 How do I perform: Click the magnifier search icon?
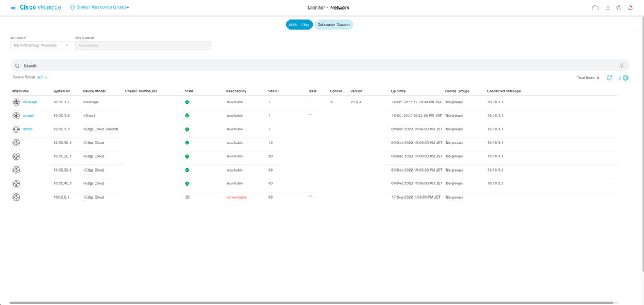(17, 66)
